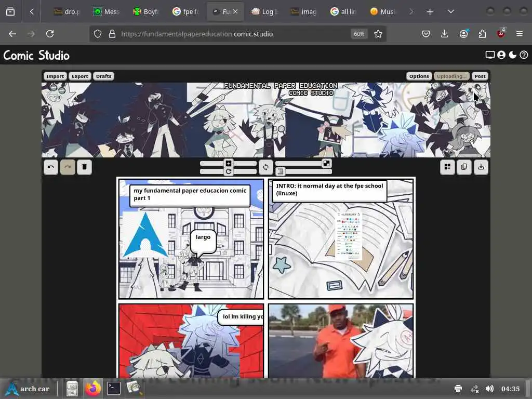
Task: Switch to the 'dro.p' browser tab
Action: [x=67, y=12]
